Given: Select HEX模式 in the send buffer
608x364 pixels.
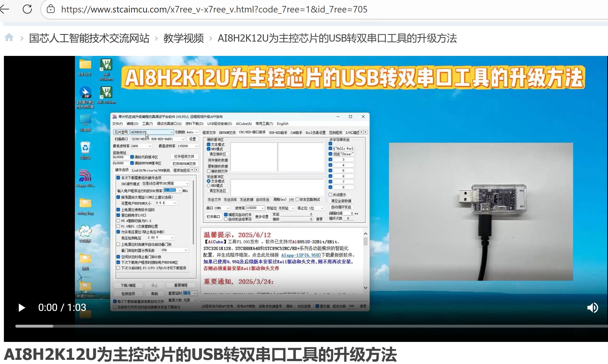Looking at the screenshot, I should pos(209,185).
